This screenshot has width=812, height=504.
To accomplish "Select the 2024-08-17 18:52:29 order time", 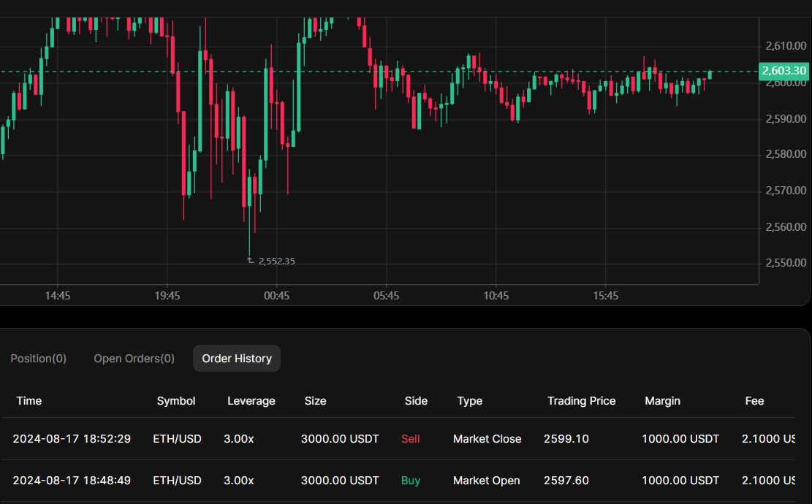I will (72, 439).
